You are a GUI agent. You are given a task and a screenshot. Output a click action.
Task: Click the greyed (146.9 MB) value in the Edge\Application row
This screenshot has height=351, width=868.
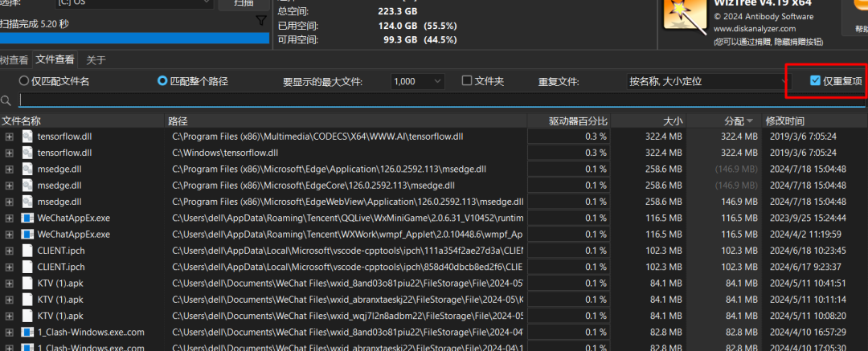coord(735,169)
